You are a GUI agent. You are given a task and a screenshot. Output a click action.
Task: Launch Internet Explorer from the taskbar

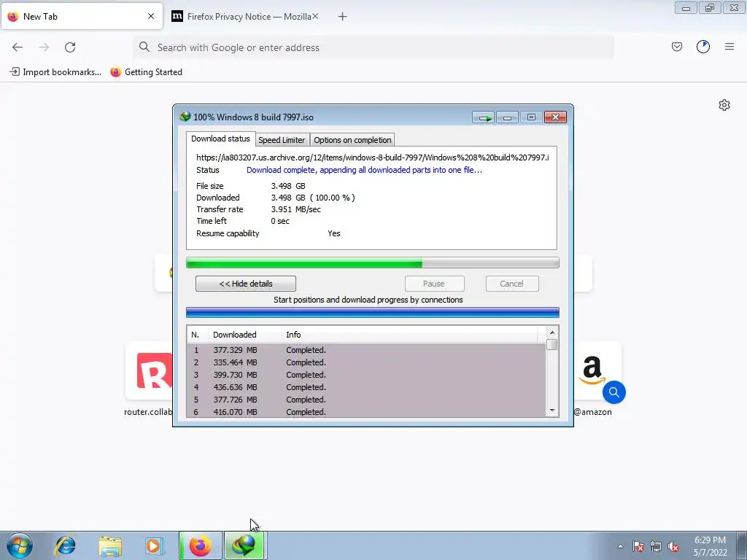click(65, 545)
